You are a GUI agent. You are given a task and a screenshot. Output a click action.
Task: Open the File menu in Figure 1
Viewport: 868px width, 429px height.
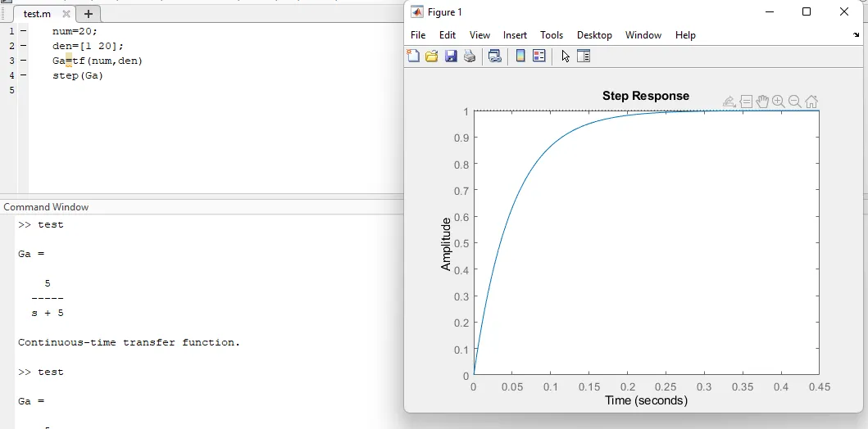point(418,35)
